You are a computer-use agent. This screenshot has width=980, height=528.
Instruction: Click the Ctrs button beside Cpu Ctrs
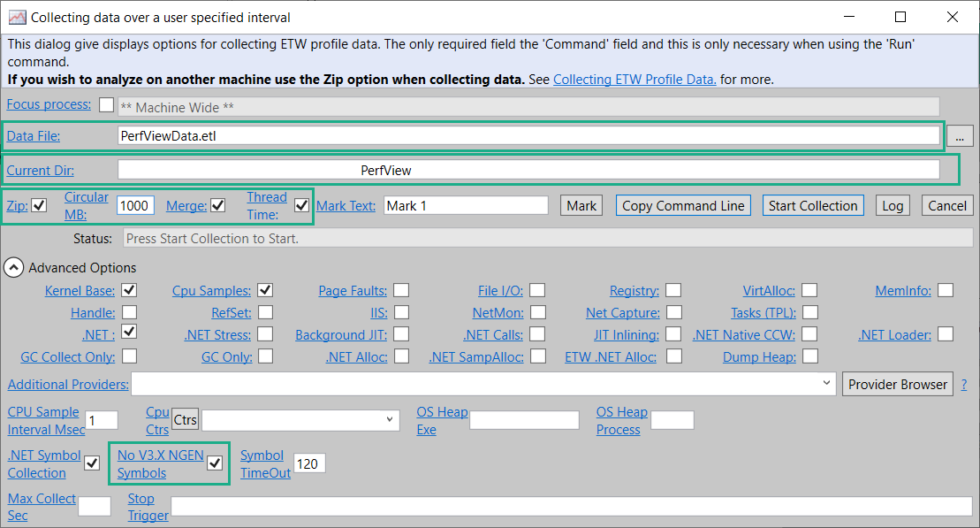(x=185, y=420)
